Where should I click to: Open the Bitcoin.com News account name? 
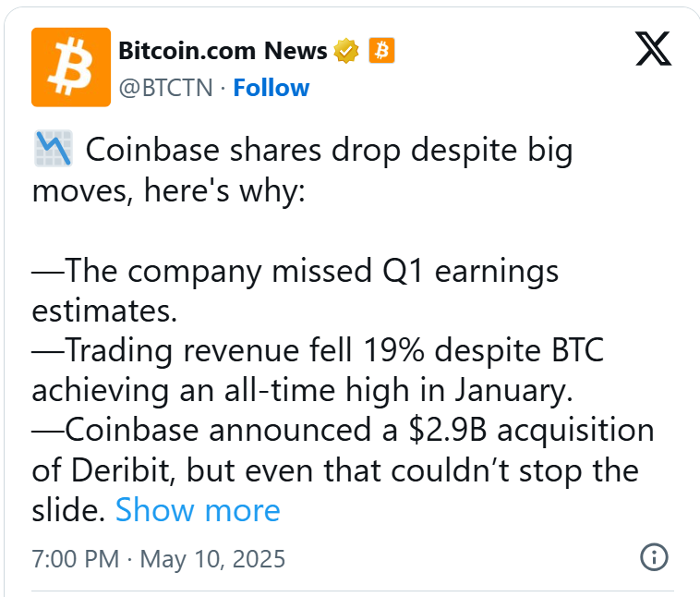coord(223,51)
